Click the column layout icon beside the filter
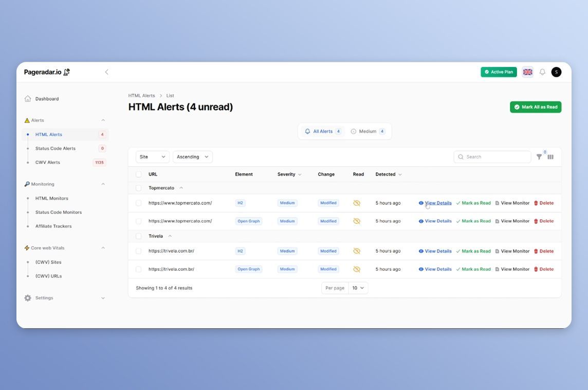The width and height of the screenshot is (588, 390). point(550,156)
